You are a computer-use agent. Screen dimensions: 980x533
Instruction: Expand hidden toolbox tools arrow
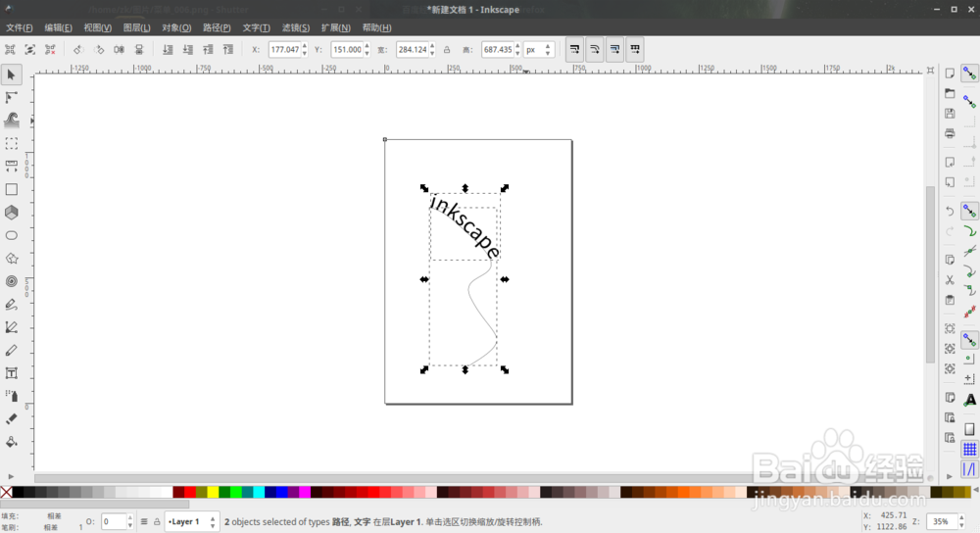tap(11, 477)
